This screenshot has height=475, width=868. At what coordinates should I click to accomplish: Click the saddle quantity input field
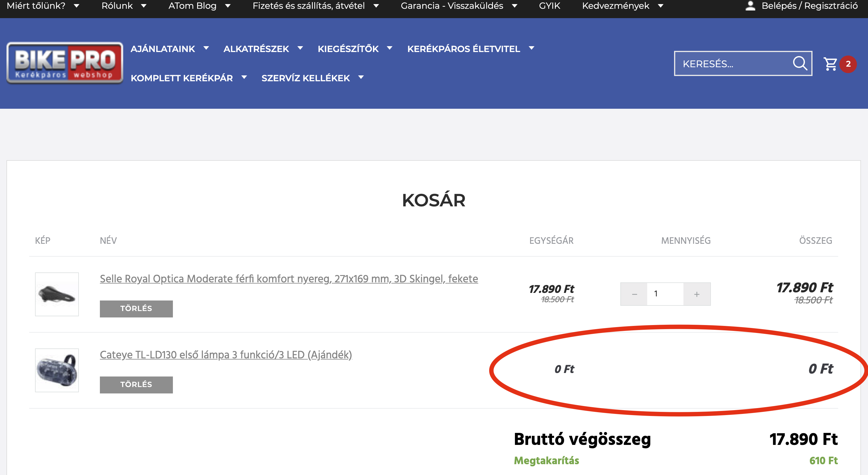[x=665, y=294]
